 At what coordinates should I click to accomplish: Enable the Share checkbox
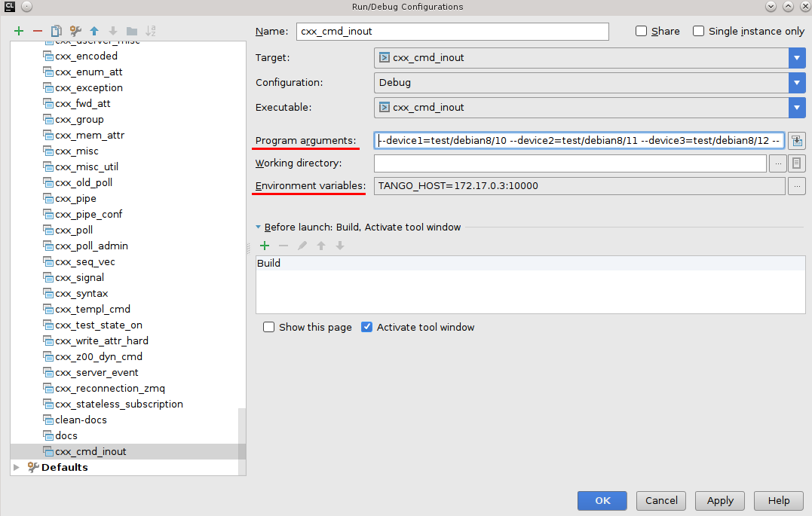point(642,32)
